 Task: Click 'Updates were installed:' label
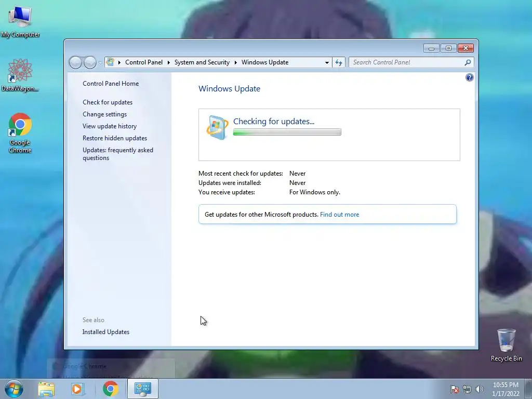point(230,183)
